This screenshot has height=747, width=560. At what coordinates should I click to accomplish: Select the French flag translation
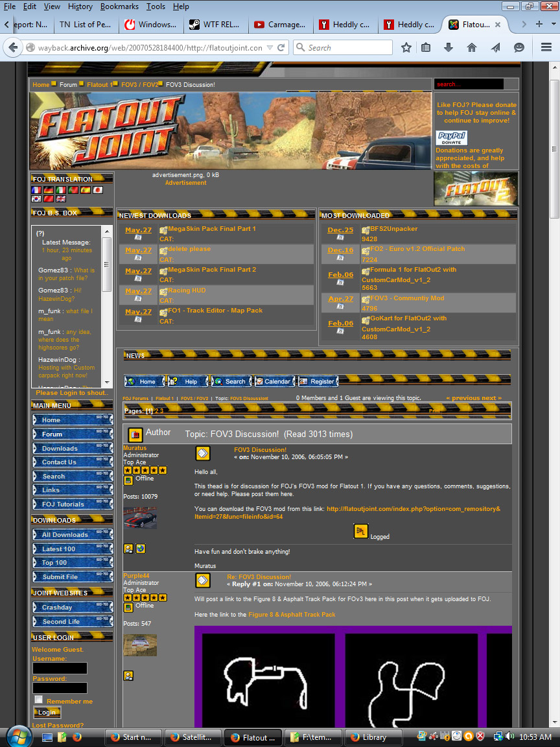coord(36,190)
